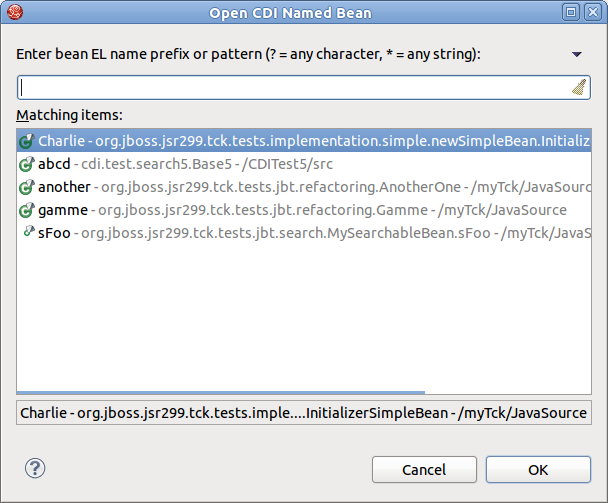Image resolution: width=608 pixels, height=503 pixels.
Task: Click the Charlie bean icon
Action: pyautogui.click(x=28, y=142)
